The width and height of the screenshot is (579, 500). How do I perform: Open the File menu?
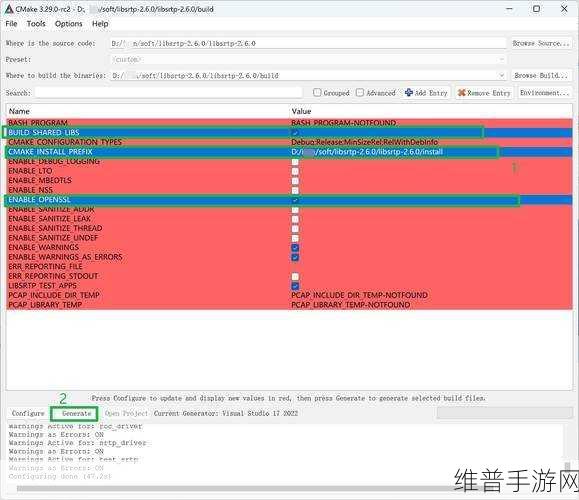(x=11, y=24)
